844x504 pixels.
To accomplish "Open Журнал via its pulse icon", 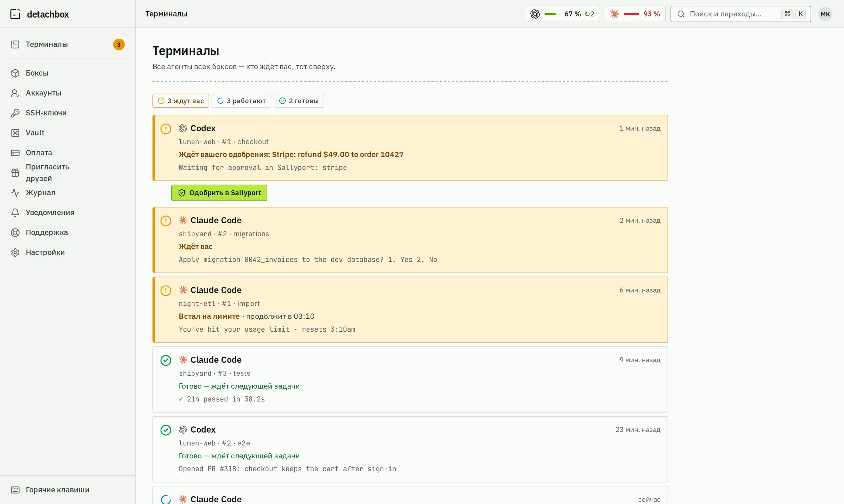I will pyautogui.click(x=15, y=193).
